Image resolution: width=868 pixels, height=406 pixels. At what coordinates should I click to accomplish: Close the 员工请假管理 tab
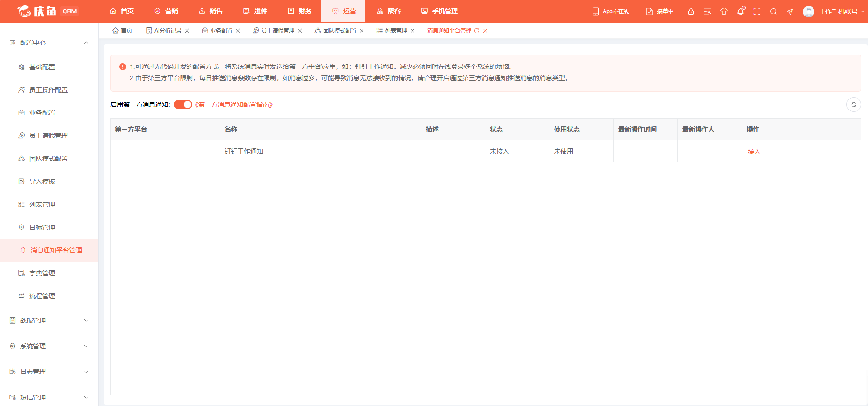pyautogui.click(x=300, y=31)
